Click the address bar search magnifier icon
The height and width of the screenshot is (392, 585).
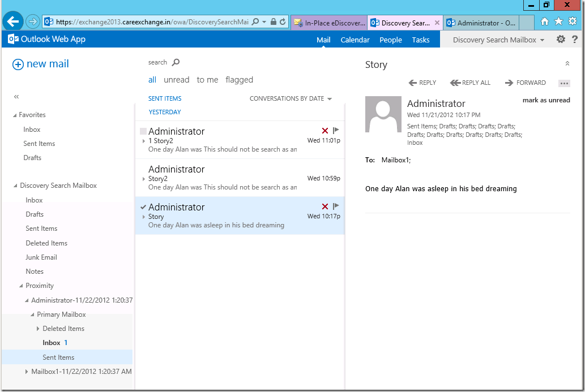point(255,21)
